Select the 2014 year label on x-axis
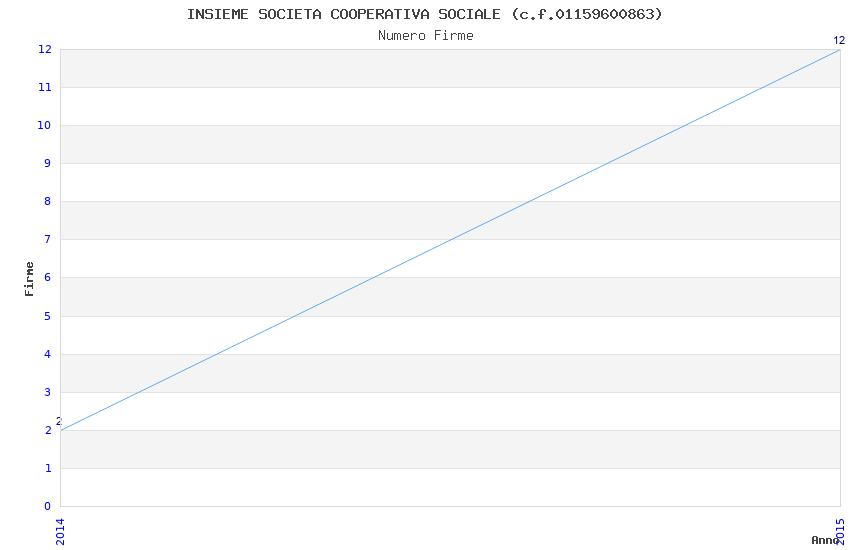 [60, 532]
